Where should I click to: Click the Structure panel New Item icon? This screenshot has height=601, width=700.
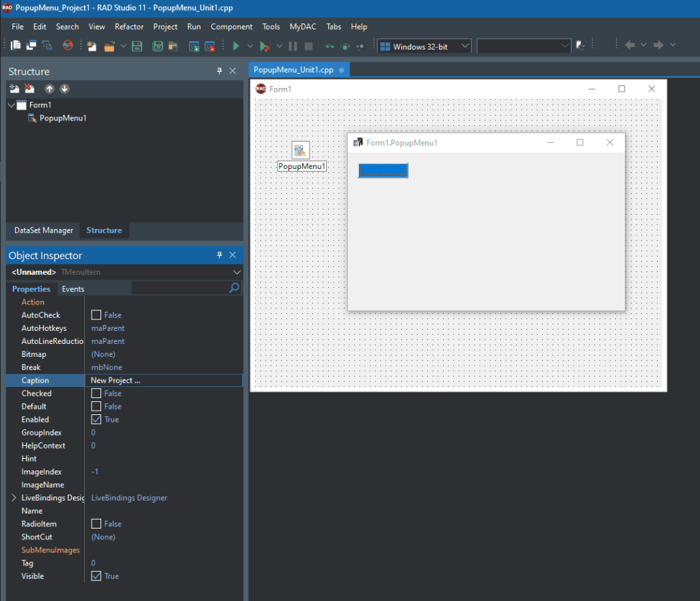[x=14, y=88]
